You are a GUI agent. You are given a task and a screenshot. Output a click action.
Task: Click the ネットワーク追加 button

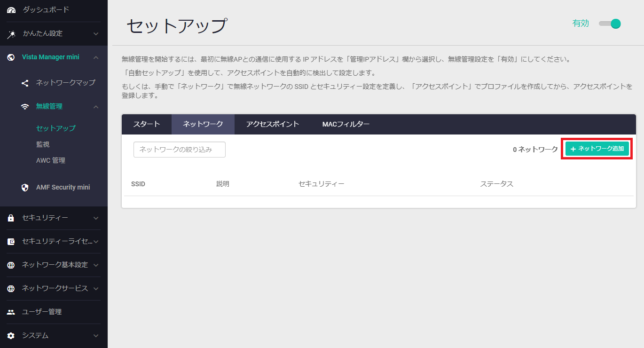pyautogui.click(x=597, y=149)
